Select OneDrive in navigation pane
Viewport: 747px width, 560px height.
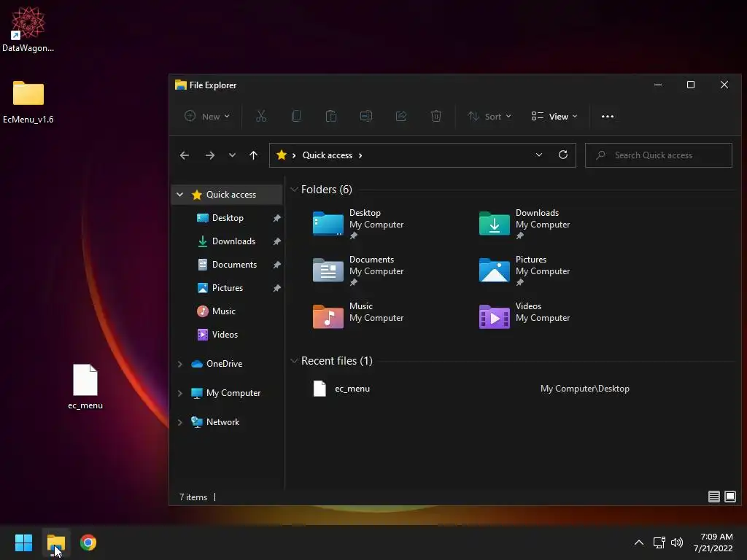point(224,364)
